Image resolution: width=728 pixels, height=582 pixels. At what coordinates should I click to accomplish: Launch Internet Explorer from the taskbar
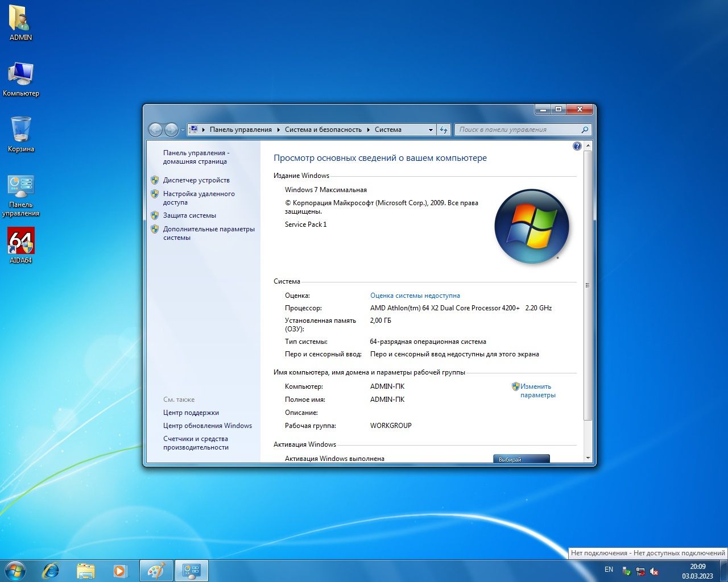pos(51,571)
